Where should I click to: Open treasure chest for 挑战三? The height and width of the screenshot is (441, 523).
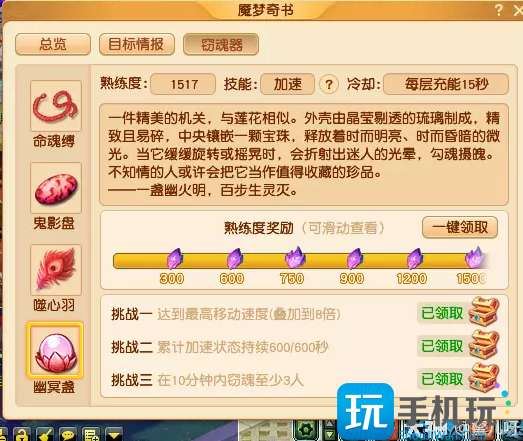(484, 378)
